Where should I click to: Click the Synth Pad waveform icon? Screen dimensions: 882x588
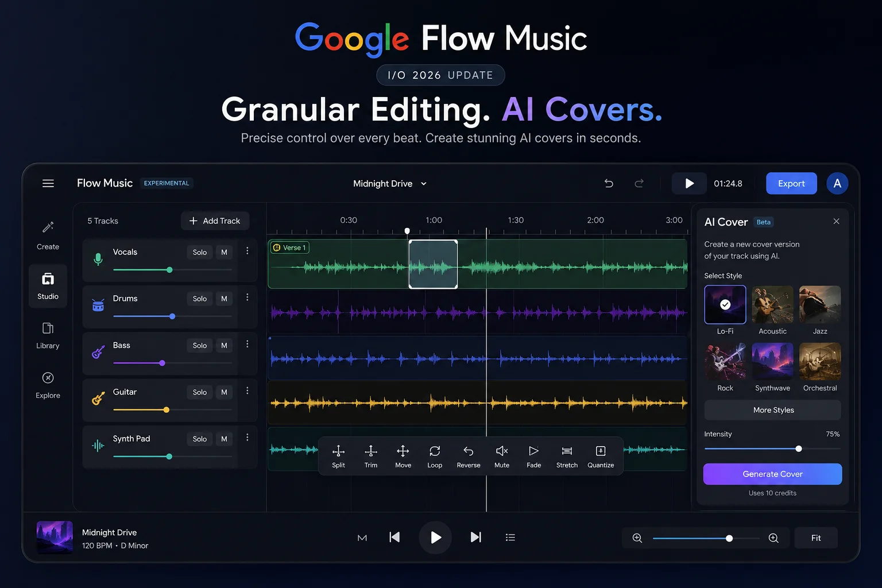(98, 446)
